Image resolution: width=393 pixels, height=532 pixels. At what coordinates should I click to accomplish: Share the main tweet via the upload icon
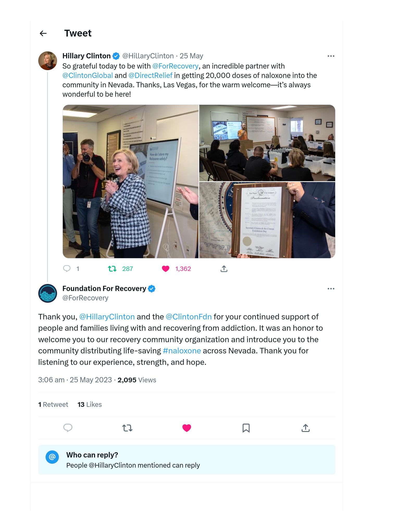coord(305,428)
